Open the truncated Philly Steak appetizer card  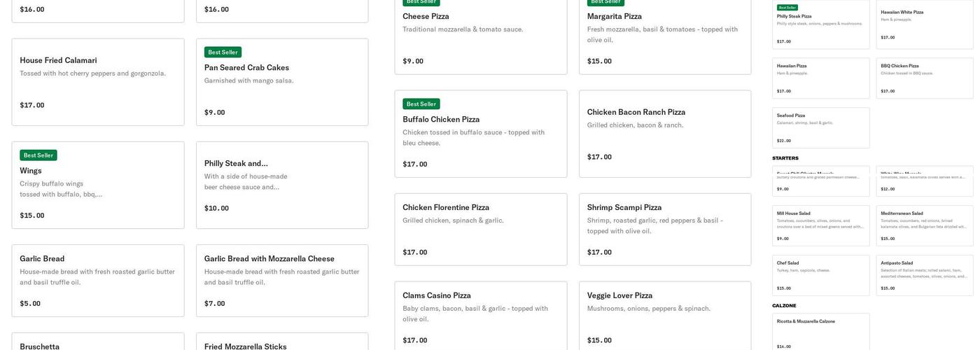coord(281,185)
